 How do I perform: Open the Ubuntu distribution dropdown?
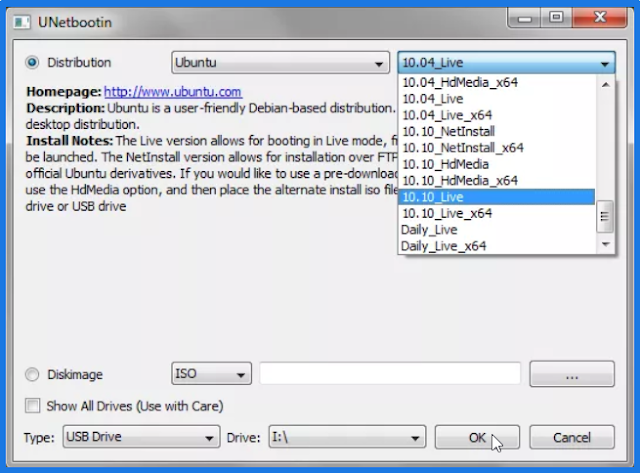pyautogui.click(x=280, y=62)
